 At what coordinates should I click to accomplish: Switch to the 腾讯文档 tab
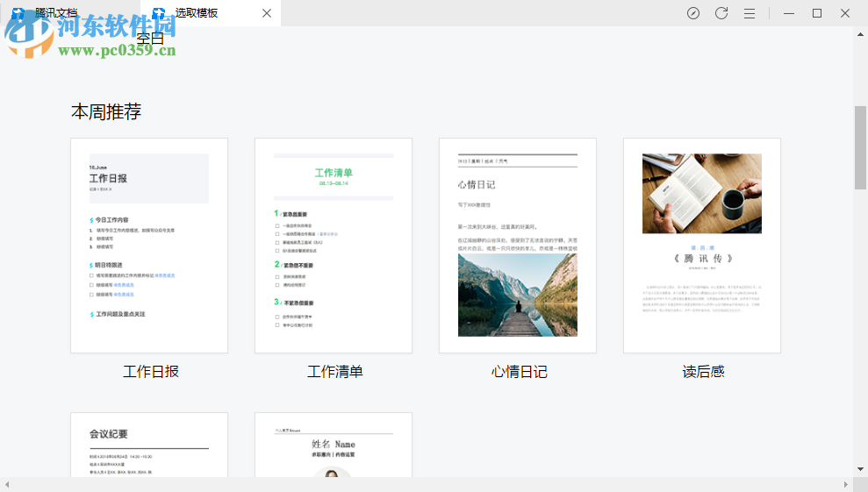coord(69,13)
